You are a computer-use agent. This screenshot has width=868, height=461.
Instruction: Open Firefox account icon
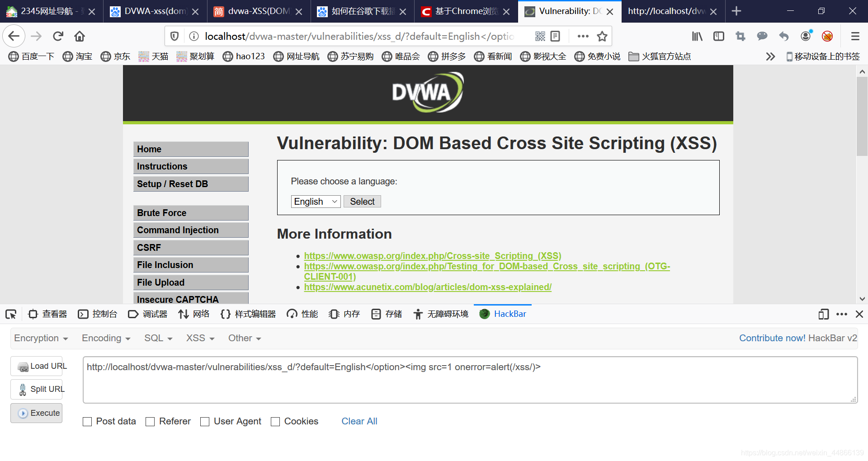(x=806, y=36)
